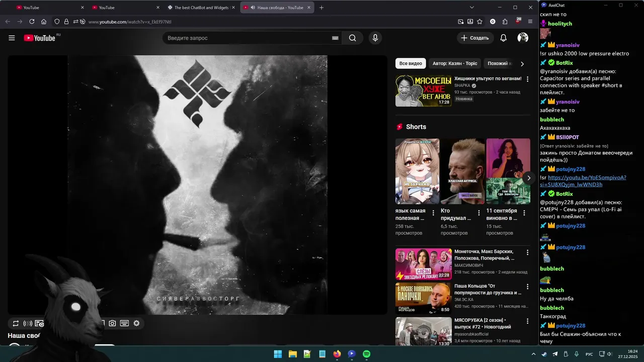Toggle the microphone tray icon
644x362 pixels.
(x=577, y=354)
